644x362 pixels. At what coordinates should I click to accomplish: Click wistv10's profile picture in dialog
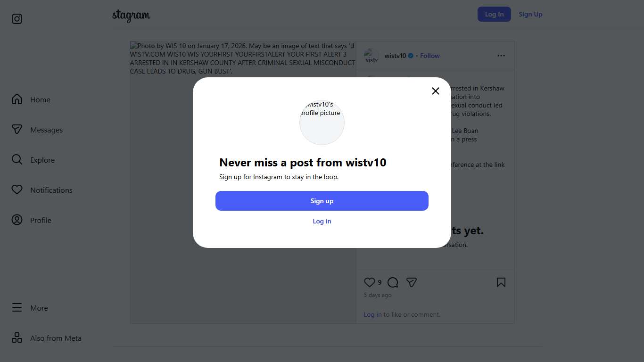322,122
